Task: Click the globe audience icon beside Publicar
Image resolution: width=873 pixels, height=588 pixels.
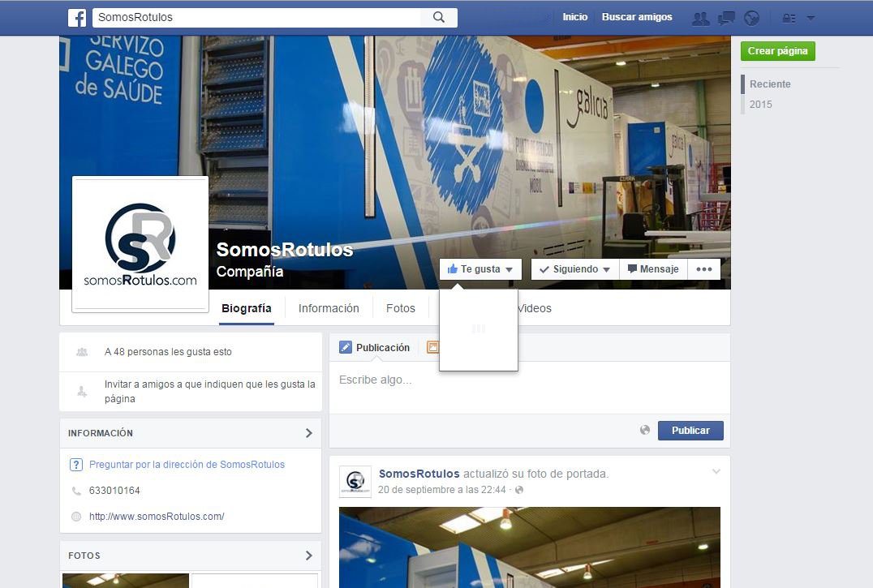Action: 645,430
